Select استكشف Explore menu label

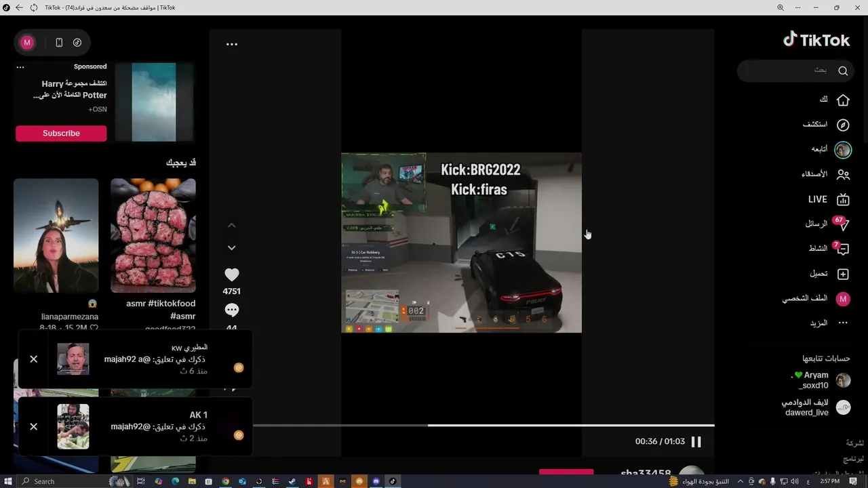(815, 125)
